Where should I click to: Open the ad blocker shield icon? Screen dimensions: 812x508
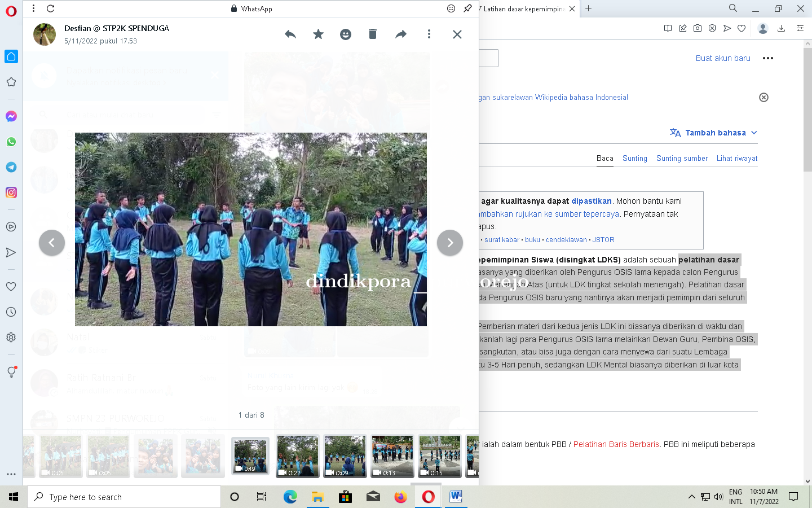(x=712, y=28)
